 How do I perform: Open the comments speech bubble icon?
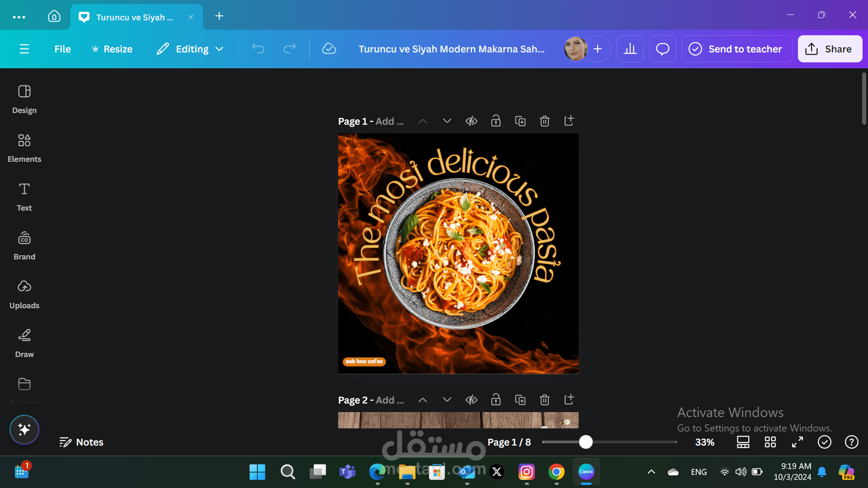[662, 49]
